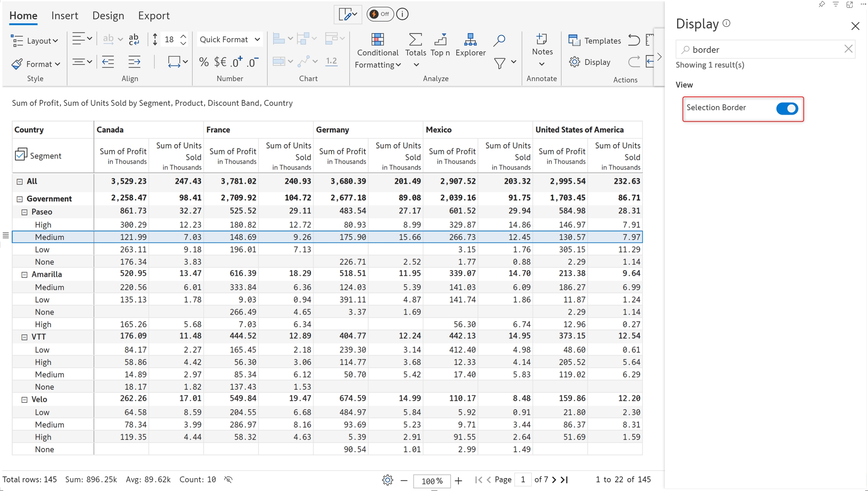Open the Export tab
The width and height of the screenshot is (868, 491).
[153, 15]
